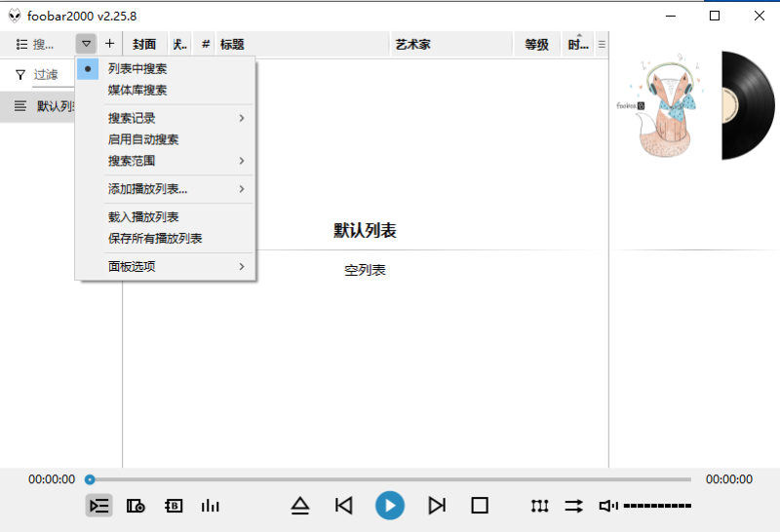780x532 pixels.
Task: Open the equalizer settings icon
Action: 540,506
